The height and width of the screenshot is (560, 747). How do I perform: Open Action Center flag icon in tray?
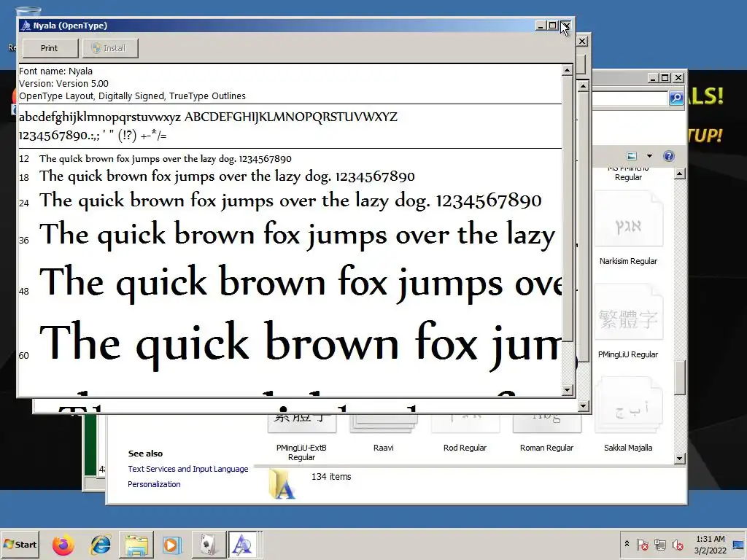click(x=642, y=544)
